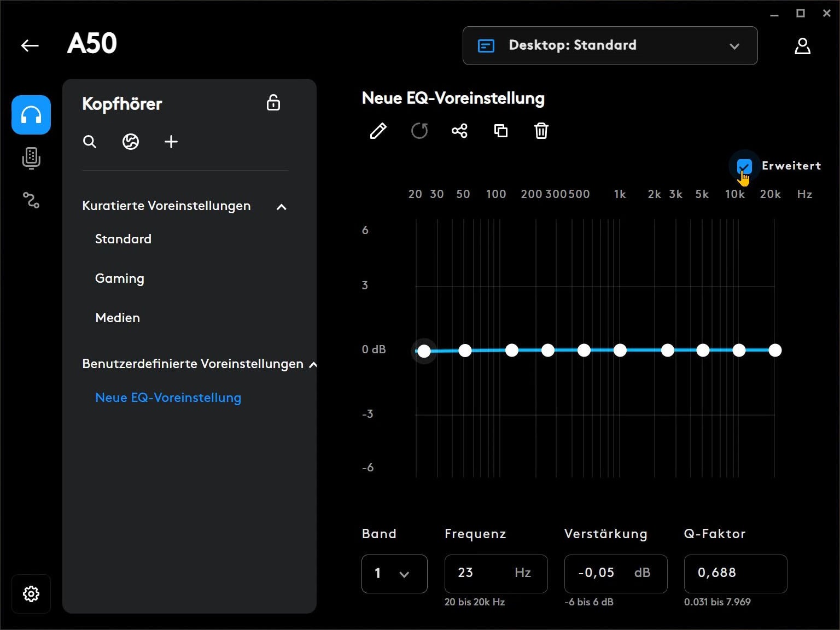
Task: Search presets with magnifier icon
Action: click(90, 142)
